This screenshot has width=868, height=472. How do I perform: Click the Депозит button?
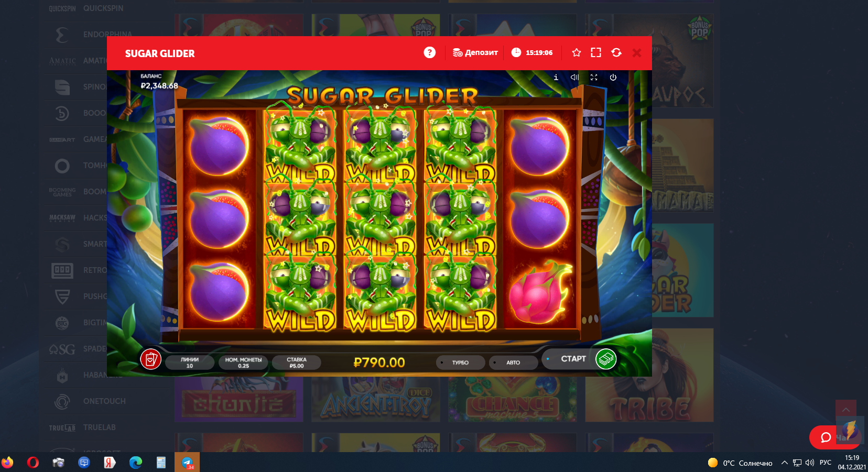click(475, 52)
